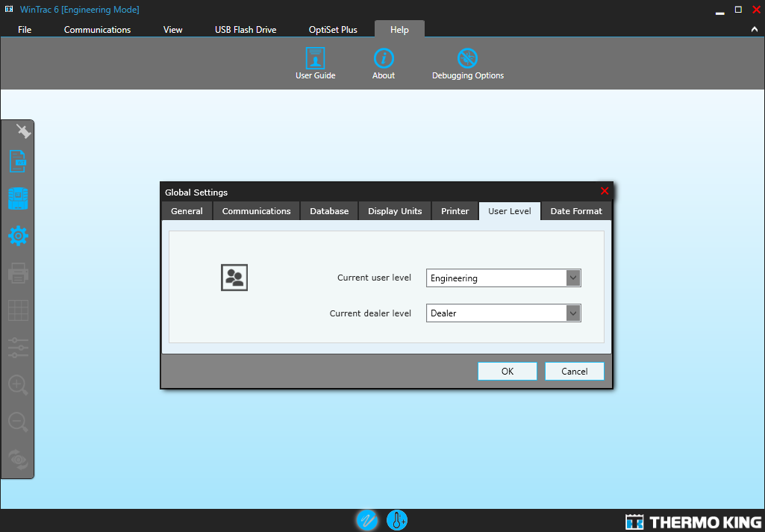Select the Display Units tab
The image size is (765, 532).
(395, 211)
